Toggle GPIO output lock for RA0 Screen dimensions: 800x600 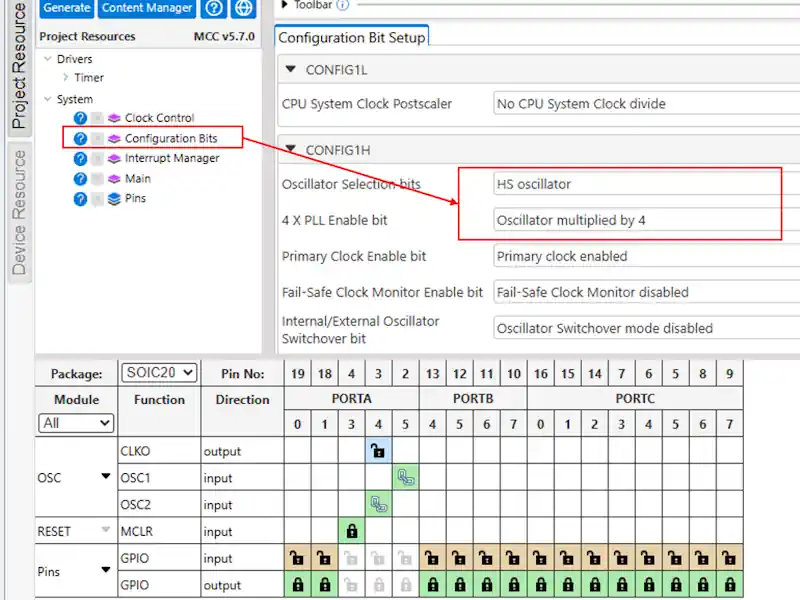(x=297, y=585)
